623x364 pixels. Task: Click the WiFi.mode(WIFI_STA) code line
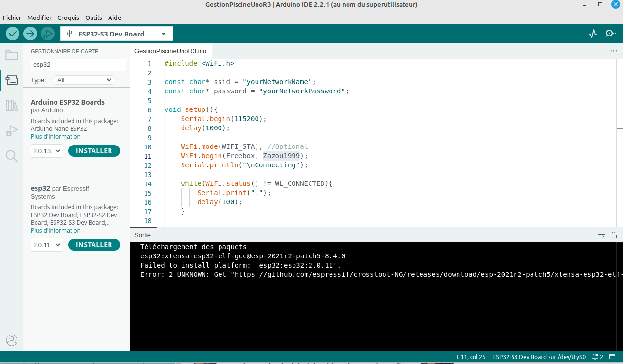coord(244,147)
